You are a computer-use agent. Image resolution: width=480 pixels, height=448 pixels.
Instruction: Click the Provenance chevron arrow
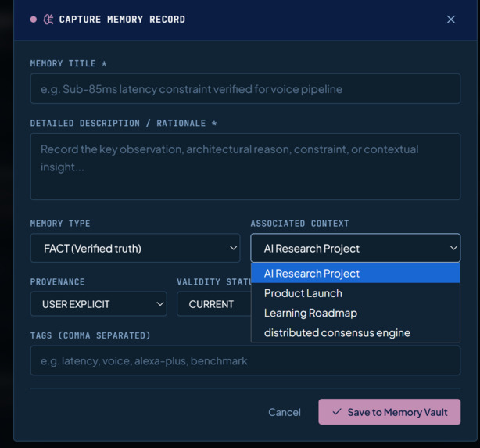(159, 304)
